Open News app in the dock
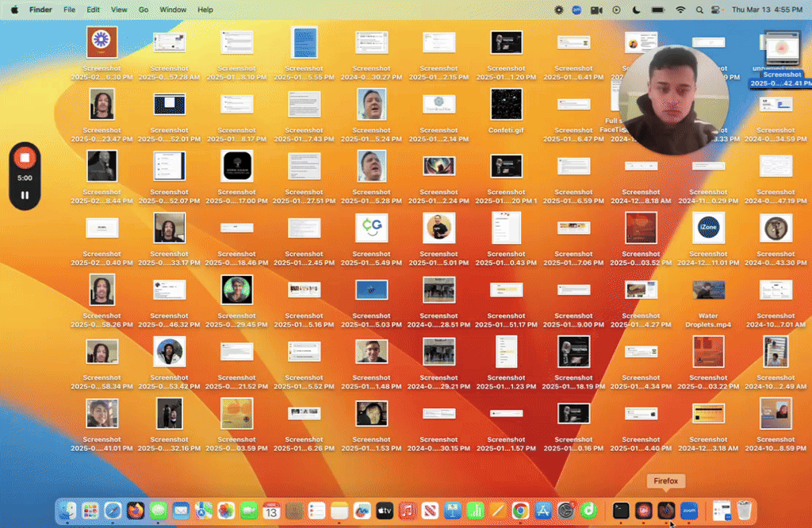812x528 pixels. (x=431, y=511)
